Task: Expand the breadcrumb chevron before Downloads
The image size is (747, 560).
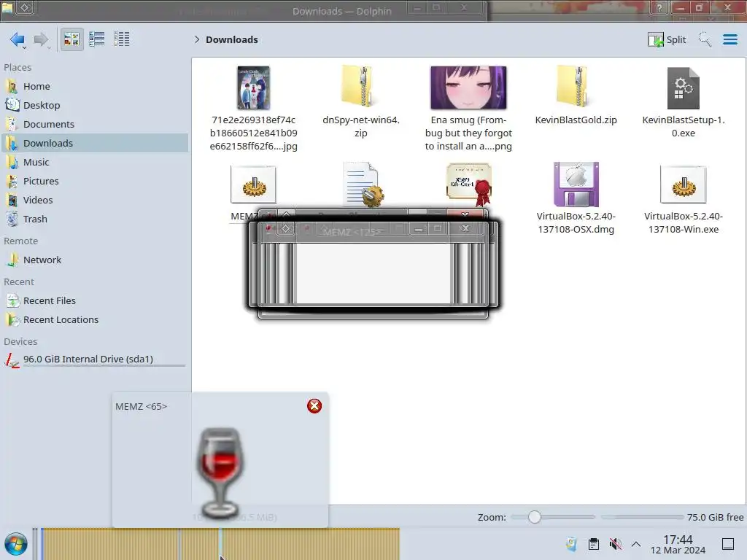Action: click(197, 39)
